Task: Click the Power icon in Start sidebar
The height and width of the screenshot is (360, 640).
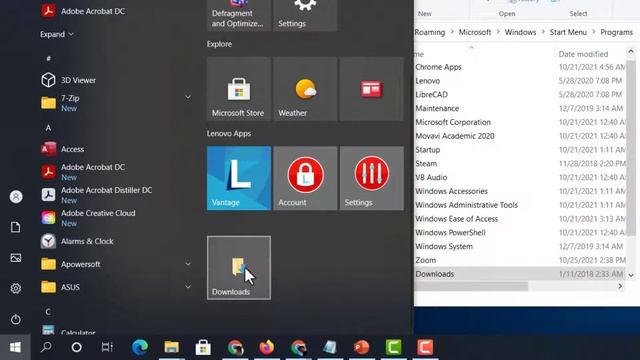Action: tap(16, 319)
